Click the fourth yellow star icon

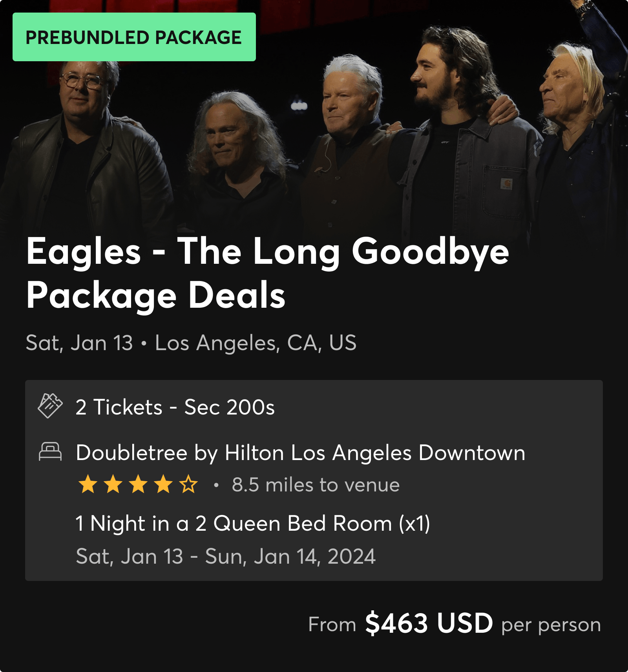coord(164,485)
